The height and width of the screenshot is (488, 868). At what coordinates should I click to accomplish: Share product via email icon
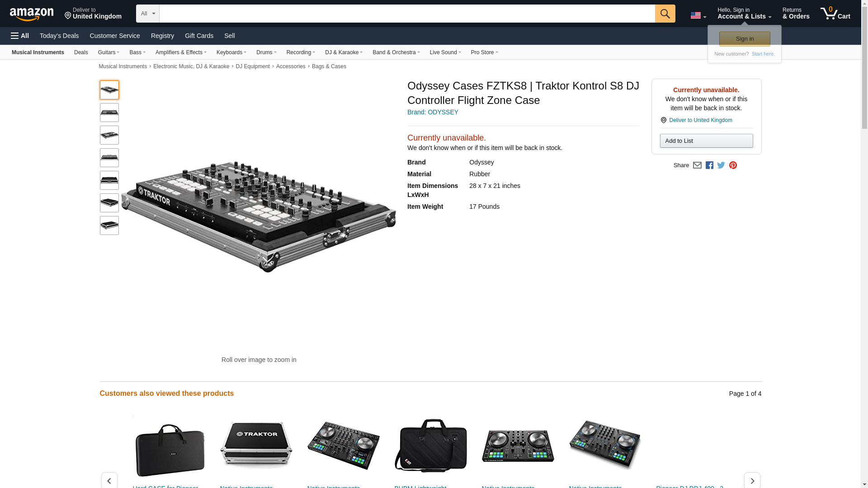[697, 165]
